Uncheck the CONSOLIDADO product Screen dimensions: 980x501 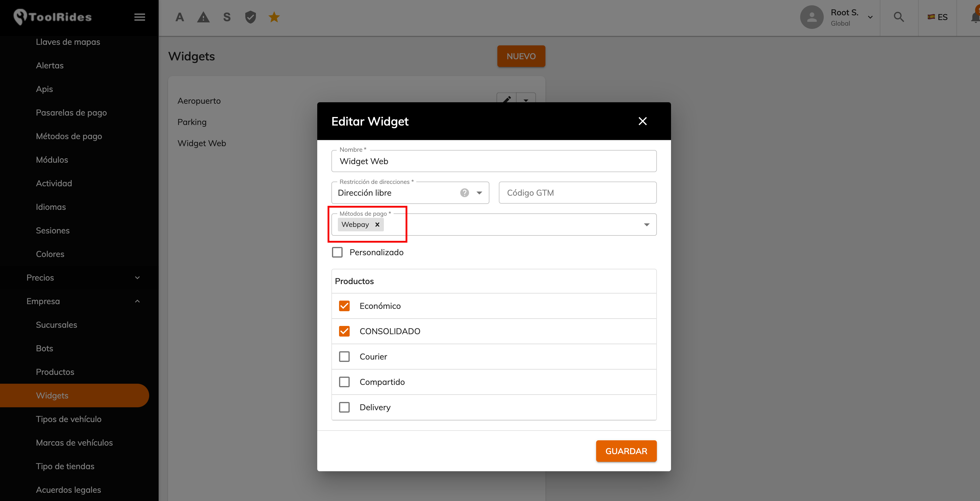(x=344, y=331)
